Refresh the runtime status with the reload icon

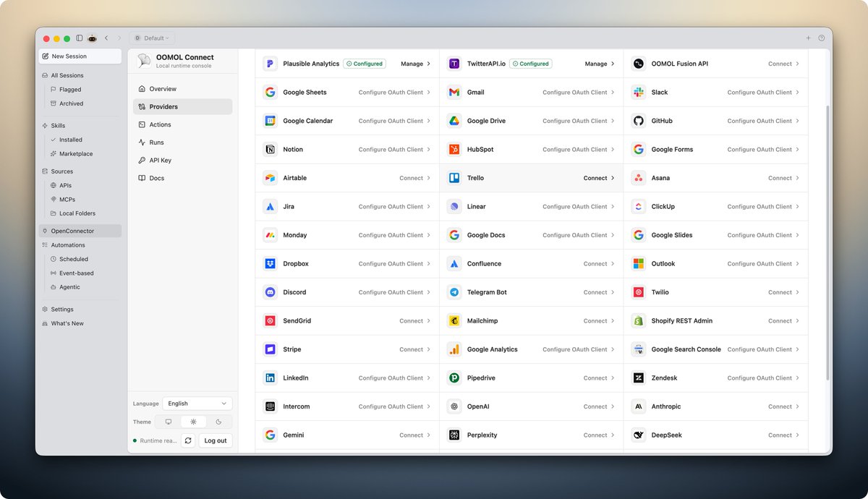pyautogui.click(x=188, y=440)
